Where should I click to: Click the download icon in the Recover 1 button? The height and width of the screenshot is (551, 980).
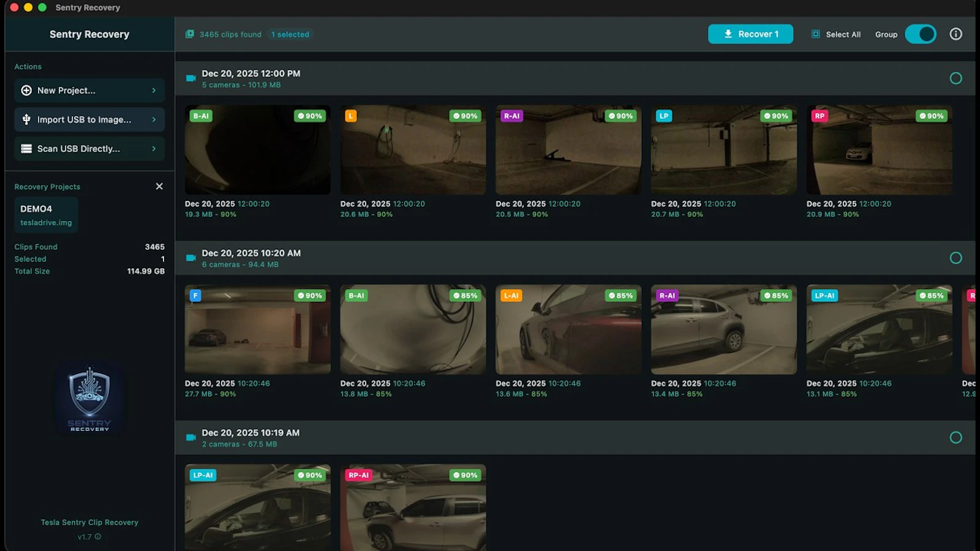click(728, 34)
